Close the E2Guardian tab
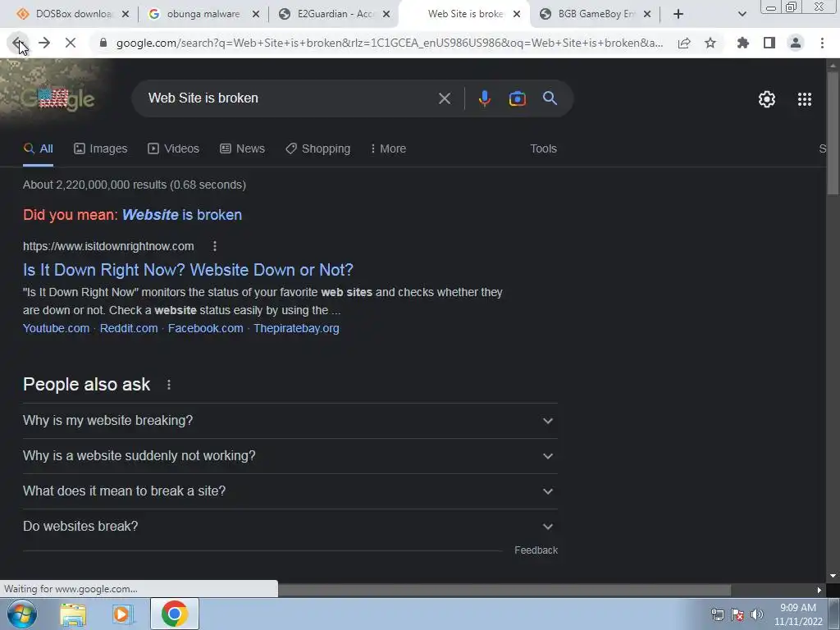Image resolution: width=840 pixels, height=630 pixels. [386, 14]
